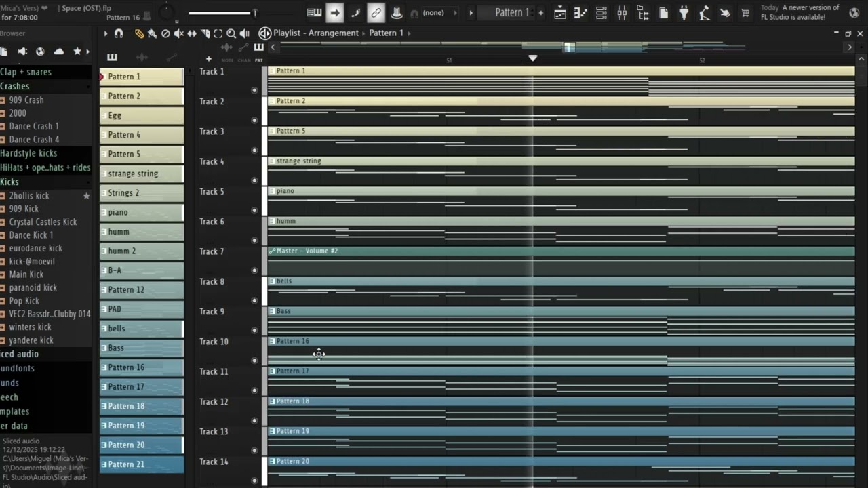
Task: Expand arrow after Pattern 1 in playlist title
Action: pyautogui.click(x=408, y=33)
